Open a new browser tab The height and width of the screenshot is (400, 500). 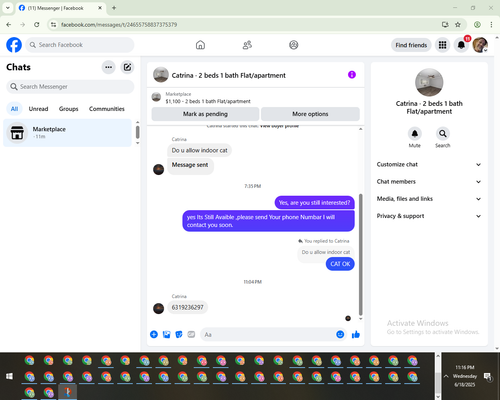(x=114, y=8)
